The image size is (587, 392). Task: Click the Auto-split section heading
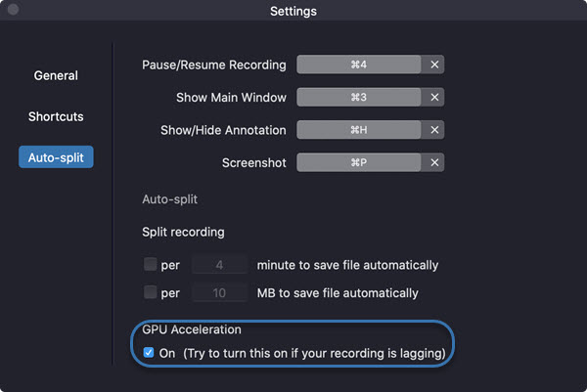click(x=169, y=199)
